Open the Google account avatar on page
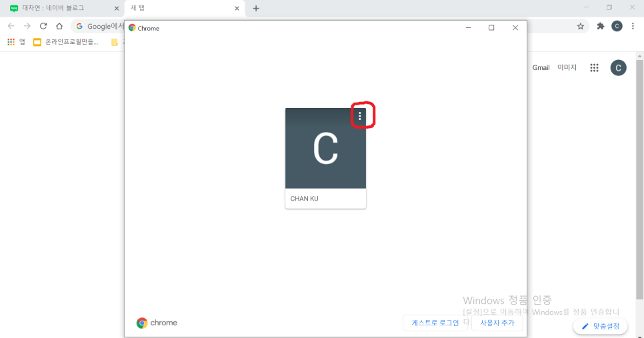 click(618, 68)
